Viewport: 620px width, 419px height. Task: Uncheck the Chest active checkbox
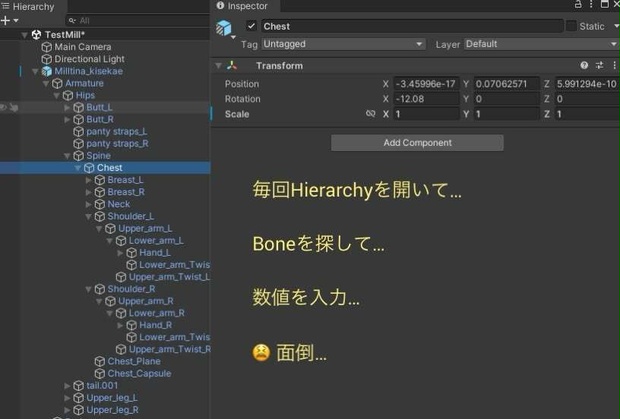(251, 26)
